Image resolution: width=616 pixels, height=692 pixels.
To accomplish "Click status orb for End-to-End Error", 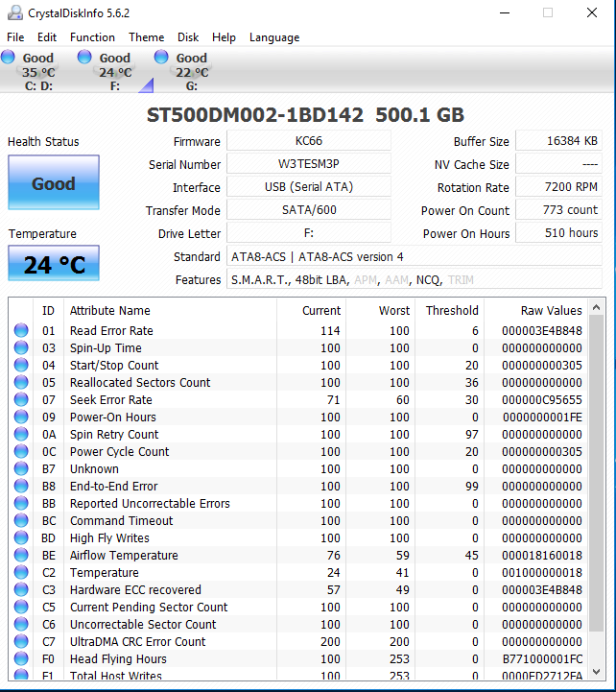I will click(x=21, y=486).
